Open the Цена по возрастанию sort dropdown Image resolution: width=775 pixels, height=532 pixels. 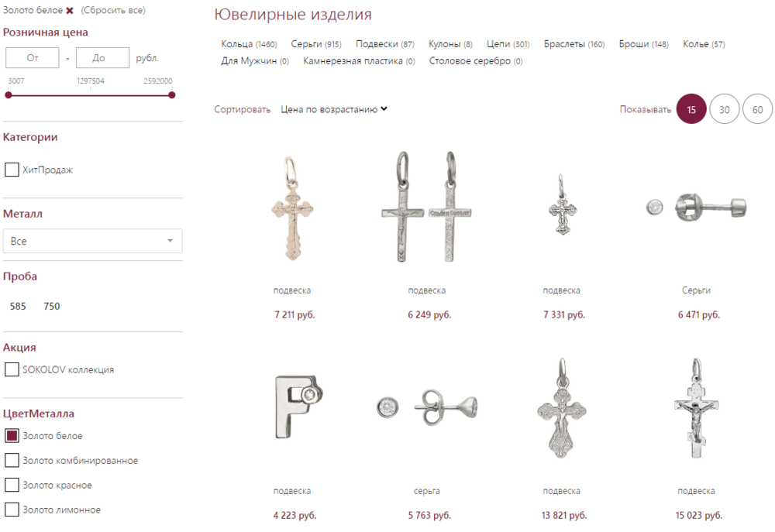(334, 109)
